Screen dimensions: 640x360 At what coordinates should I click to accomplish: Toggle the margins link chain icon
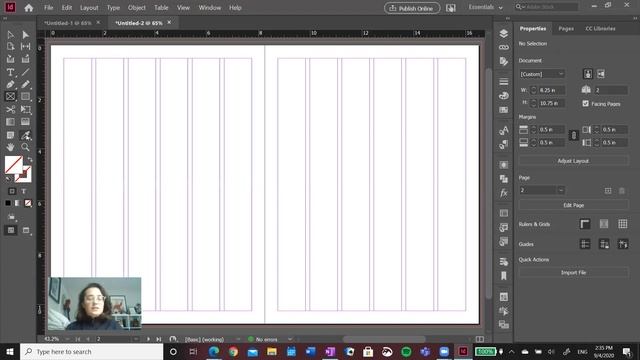coord(573,136)
